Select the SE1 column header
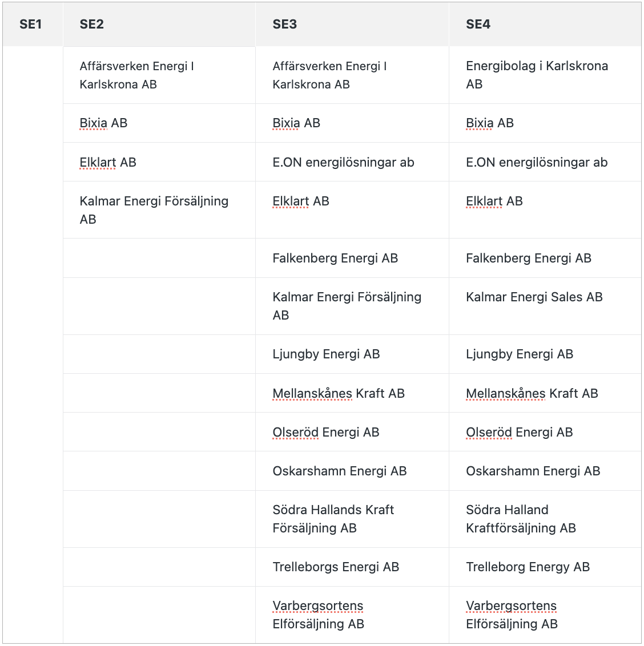This screenshot has width=644, height=646. pyautogui.click(x=33, y=25)
